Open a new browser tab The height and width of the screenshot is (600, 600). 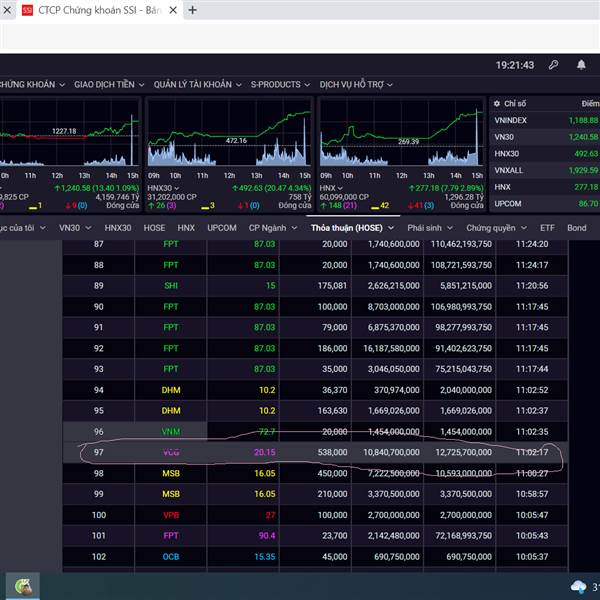[192, 10]
